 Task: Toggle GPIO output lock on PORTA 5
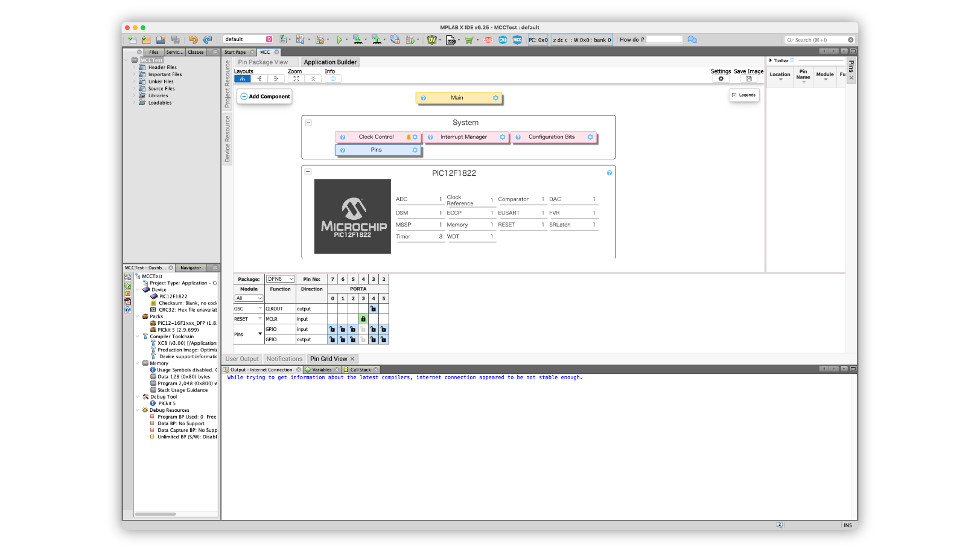383,339
